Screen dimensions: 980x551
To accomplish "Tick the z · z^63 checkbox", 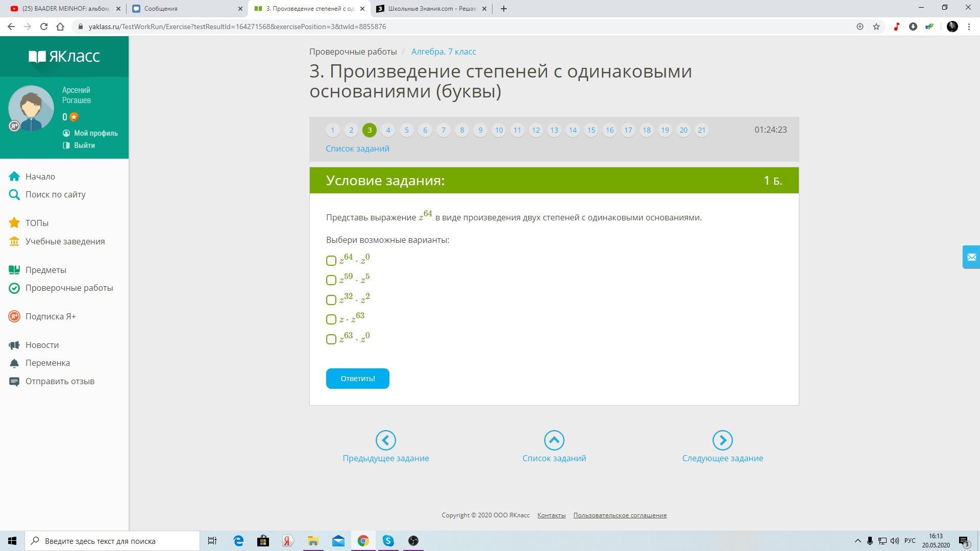I will pyautogui.click(x=331, y=319).
